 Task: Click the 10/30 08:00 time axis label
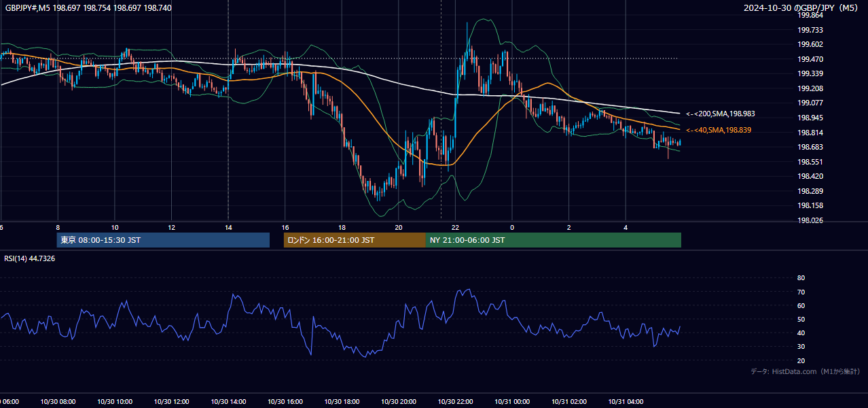click(x=58, y=402)
